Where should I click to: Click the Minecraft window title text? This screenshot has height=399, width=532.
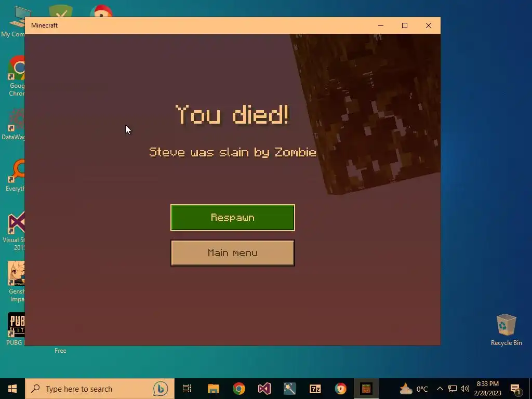coord(45,25)
